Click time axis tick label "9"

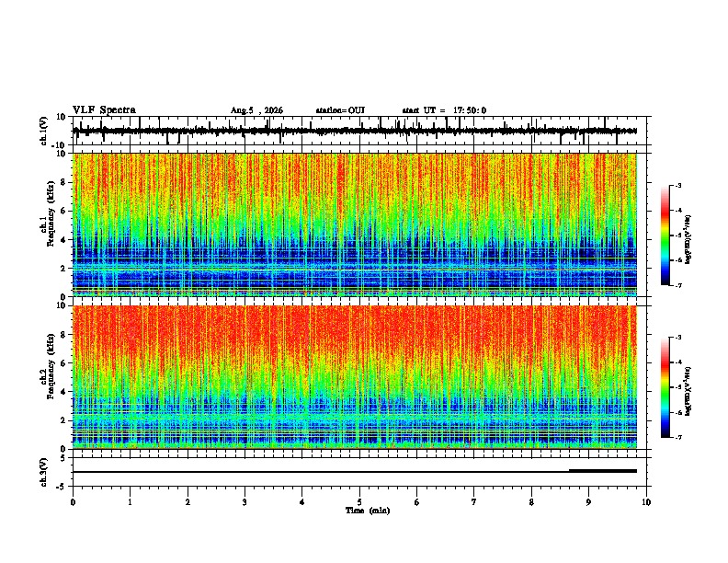588,502
